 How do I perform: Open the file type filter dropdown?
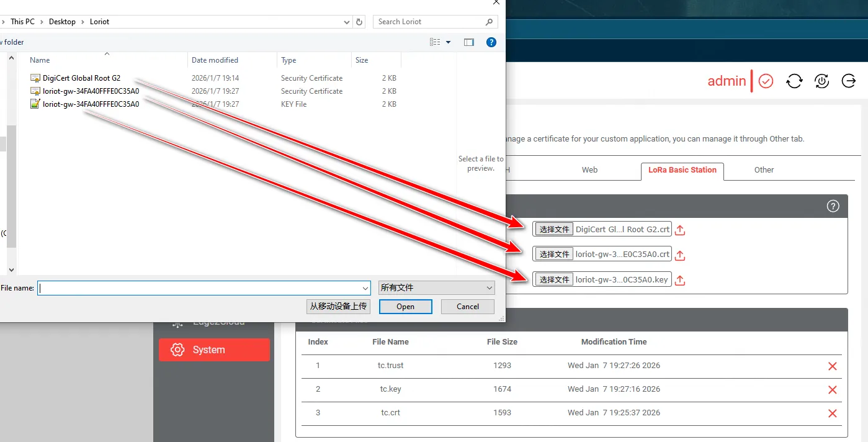tap(437, 288)
